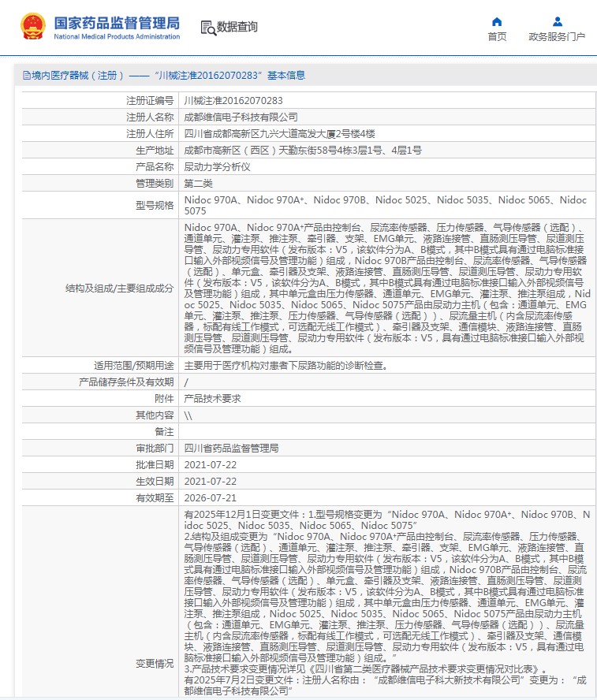Select the 第二类 value
Image resolution: width=597 pixels, height=700 pixels.
[198, 184]
